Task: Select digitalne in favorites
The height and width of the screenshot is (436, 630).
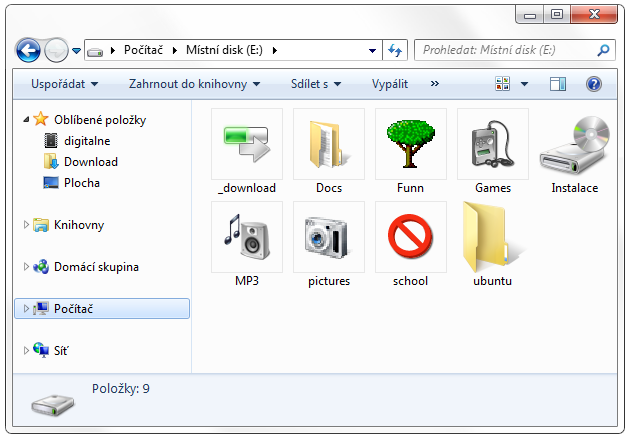Action: pyautogui.click(x=87, y=141)
